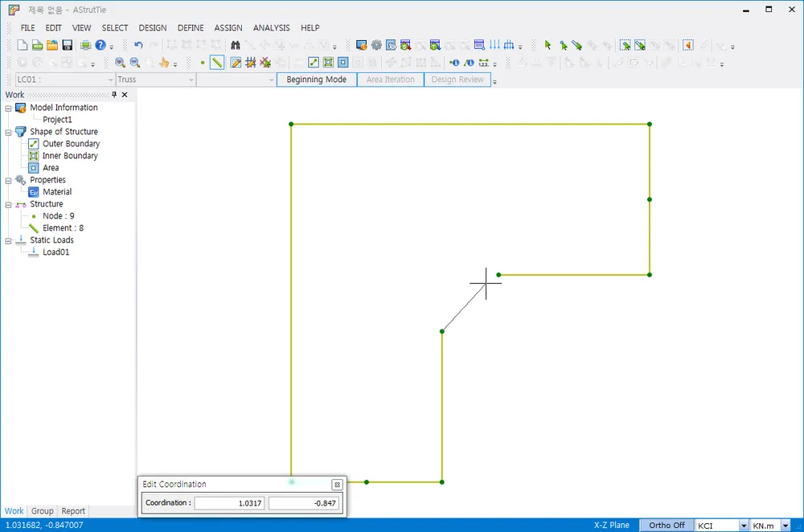Screen dimensions: 804x532
Task: Show element info icon
Action: tap(469, 63)
